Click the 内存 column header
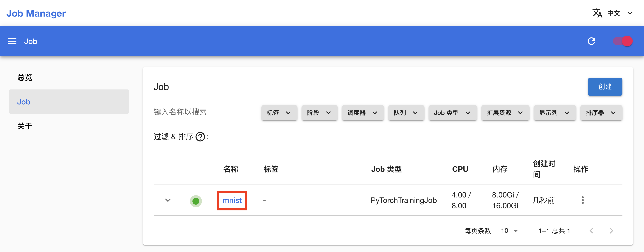 [500, 169]
